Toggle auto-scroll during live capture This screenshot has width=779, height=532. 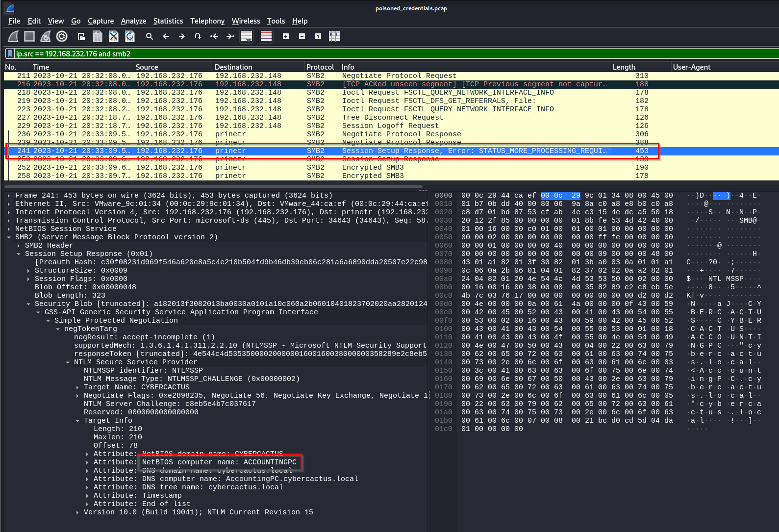tap(247, 36)
